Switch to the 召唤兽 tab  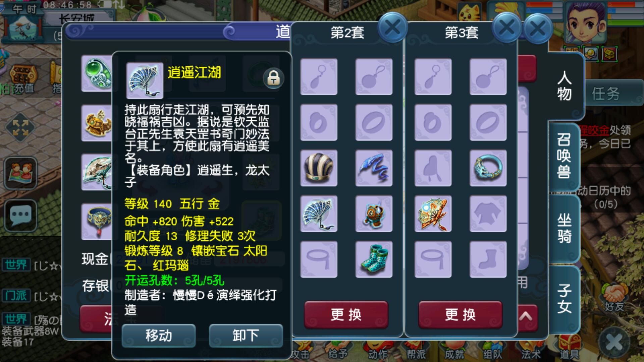[564, 156]
